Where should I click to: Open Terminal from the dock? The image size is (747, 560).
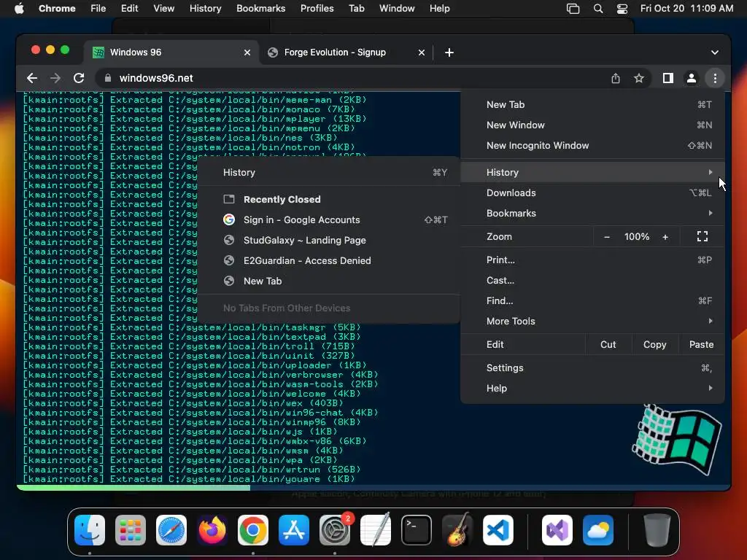click(x=417, y=530)
